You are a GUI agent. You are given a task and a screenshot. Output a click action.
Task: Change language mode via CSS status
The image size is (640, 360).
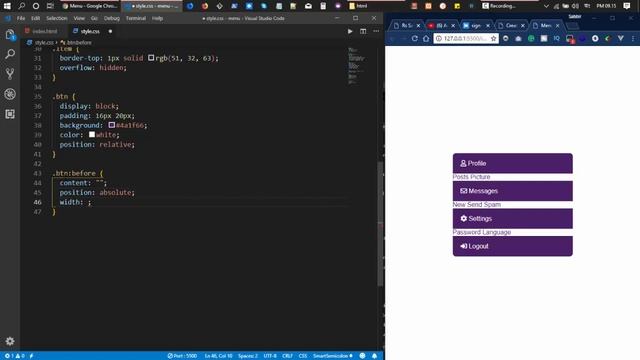tap(302, 356)
